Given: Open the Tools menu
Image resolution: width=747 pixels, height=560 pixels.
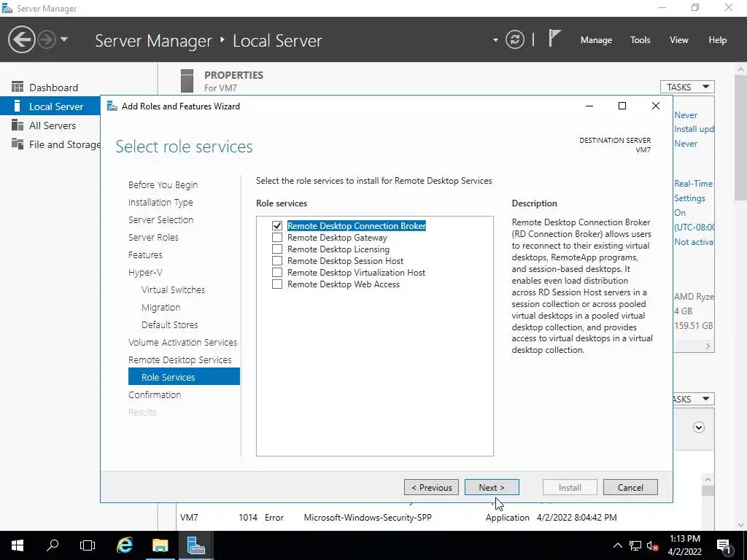Looking at the screenshot, I should tap(640, 40).
